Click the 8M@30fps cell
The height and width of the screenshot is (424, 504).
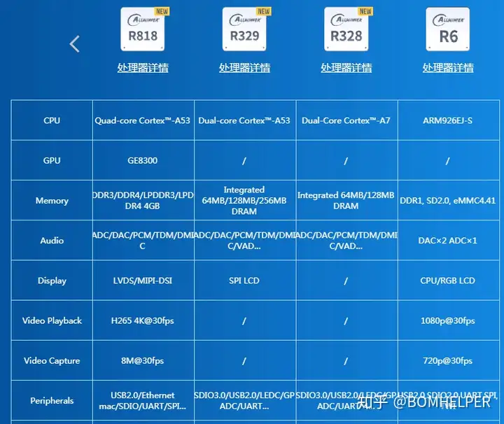point(143,360)
